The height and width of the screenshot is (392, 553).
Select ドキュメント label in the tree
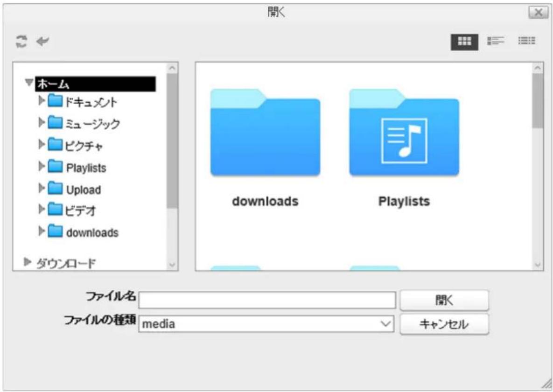[x=91, y=102]
